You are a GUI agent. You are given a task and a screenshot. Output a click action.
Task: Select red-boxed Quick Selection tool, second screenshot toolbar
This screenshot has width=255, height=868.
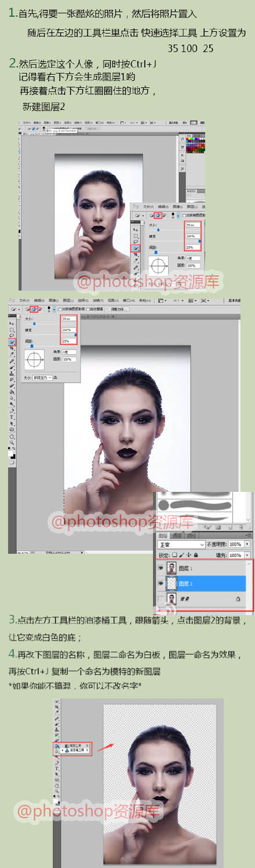click(12, 342)
